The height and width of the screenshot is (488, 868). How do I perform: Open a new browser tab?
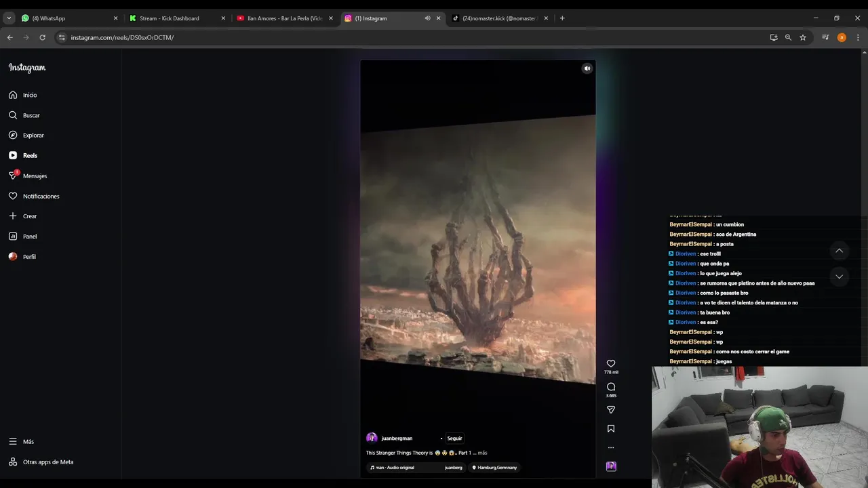[x=562, y=18]
